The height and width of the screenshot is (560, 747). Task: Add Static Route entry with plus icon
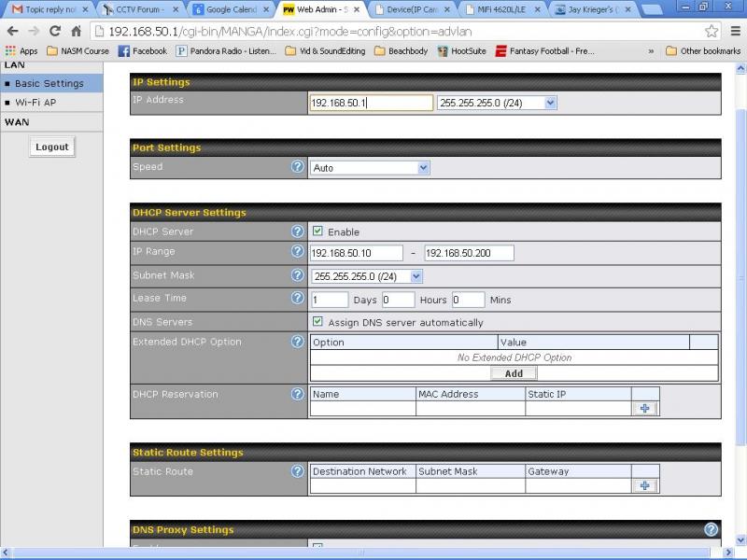click(644, 485)
